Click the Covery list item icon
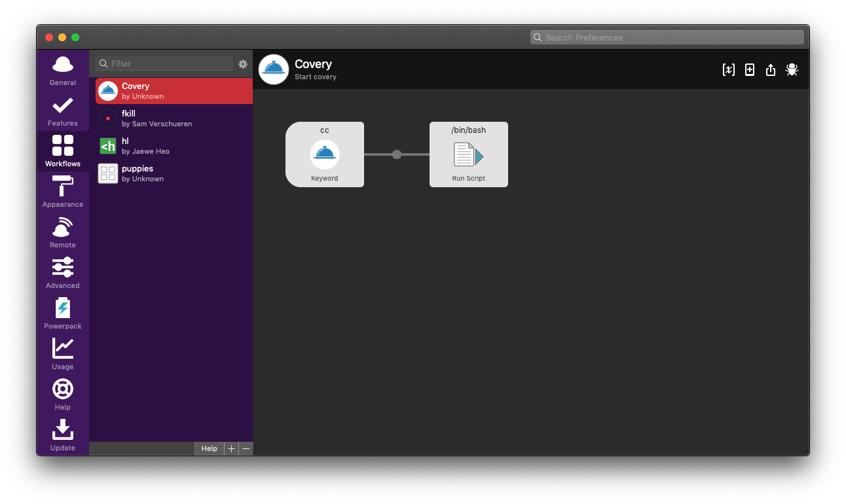The width and height of the screenshot is (846, 504). point(108,91)
